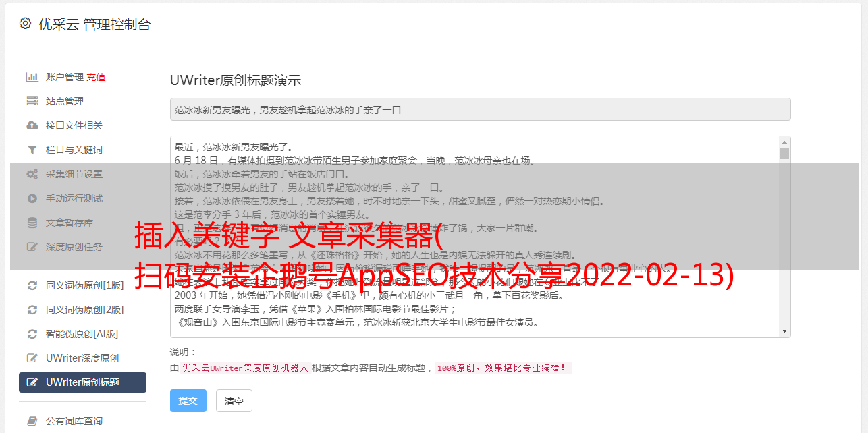Click the red 优采云UWriter深度原创机器人 text

[x=245, y=368]
